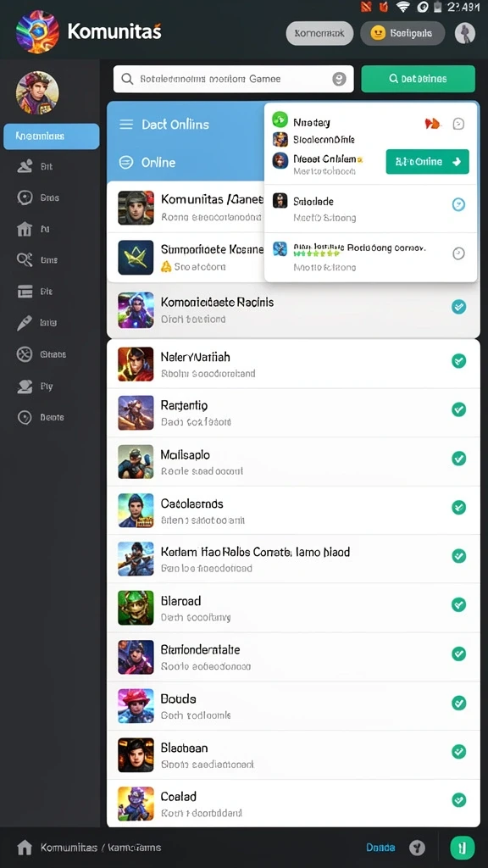Toggle checkmark on Bouds row
Viewport: 488px width, 868px height.
point(458,703)
